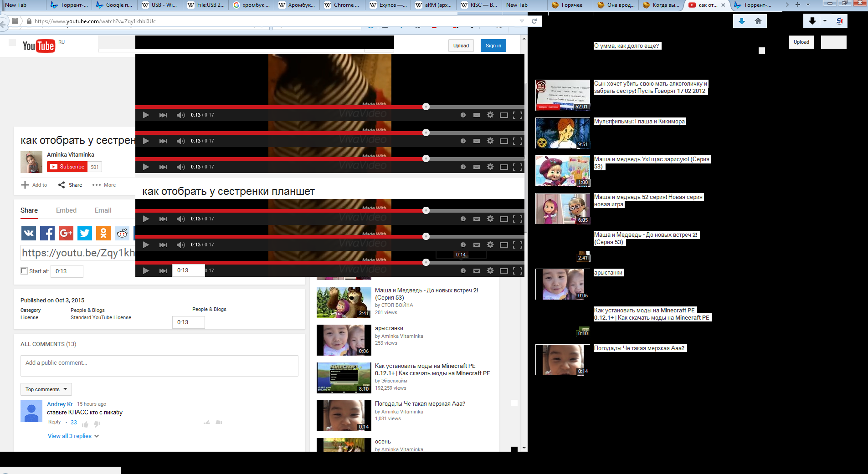Open the address bar history dropdown arrow
The height and width of the screenshot is (474, 868).
click(522, 21)
